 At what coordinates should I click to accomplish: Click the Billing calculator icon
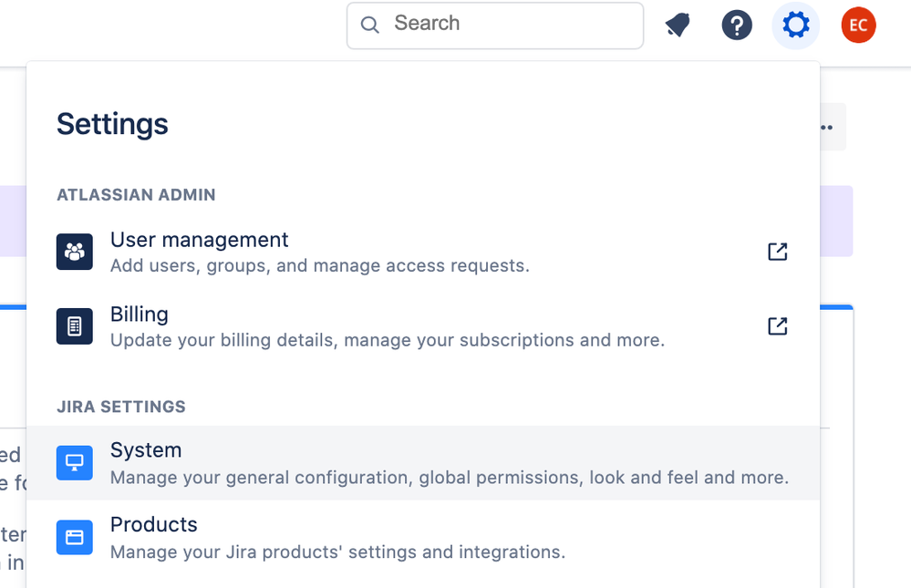click(x=75, y=326)
